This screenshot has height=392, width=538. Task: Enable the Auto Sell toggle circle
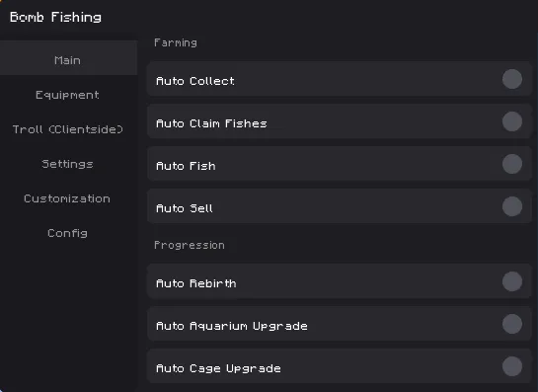tap(512, 206)
